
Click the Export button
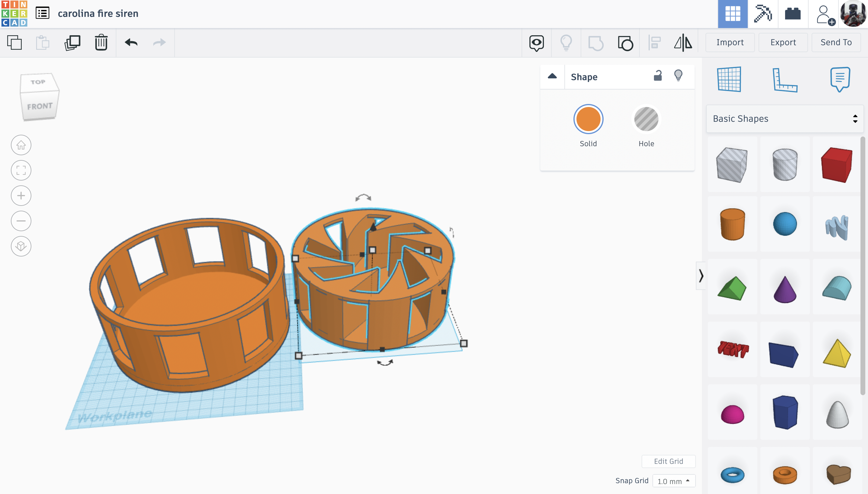[783, 42]
